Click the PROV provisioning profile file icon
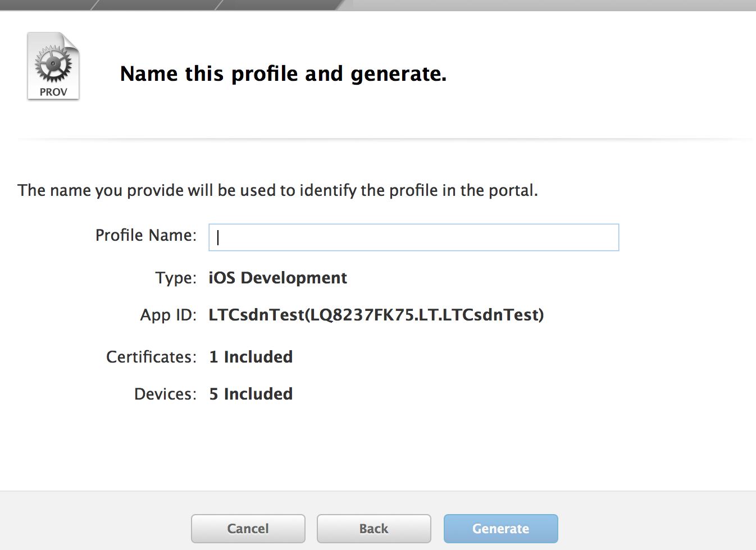This screenshot has height=550, width=756. click(x=53, y=66)
